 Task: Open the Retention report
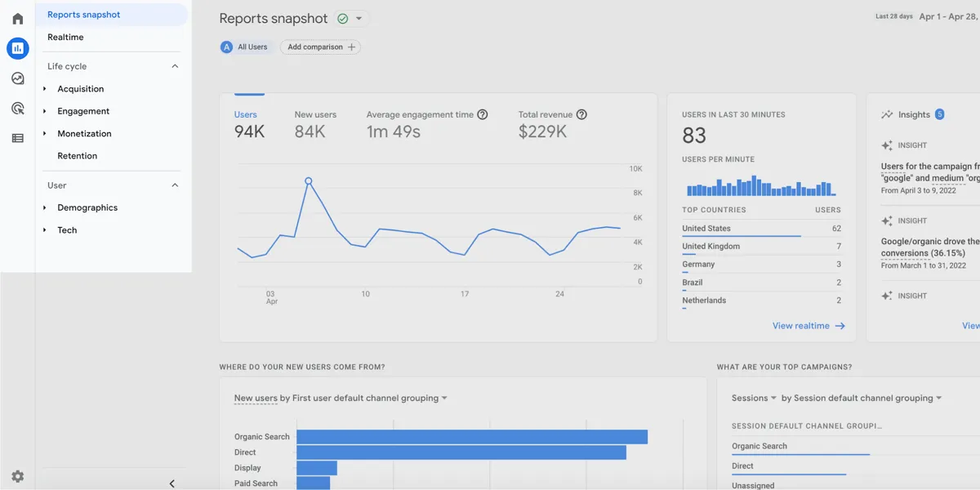[77, 156]
